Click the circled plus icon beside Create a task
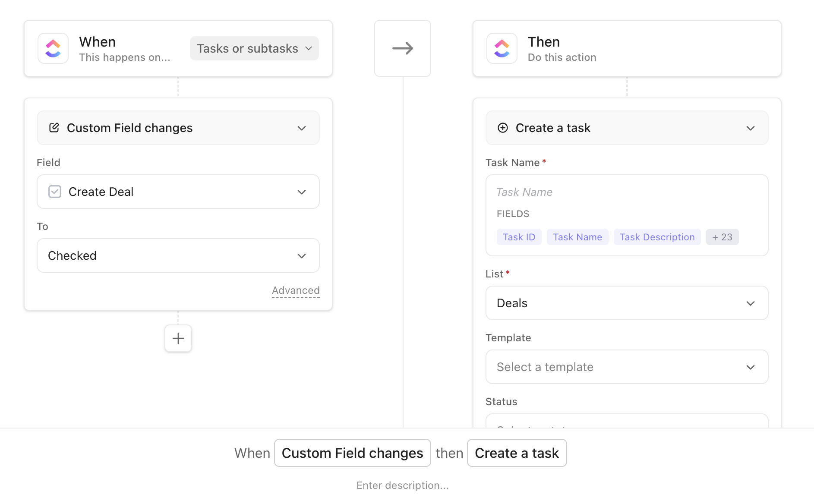 (503, 128)
